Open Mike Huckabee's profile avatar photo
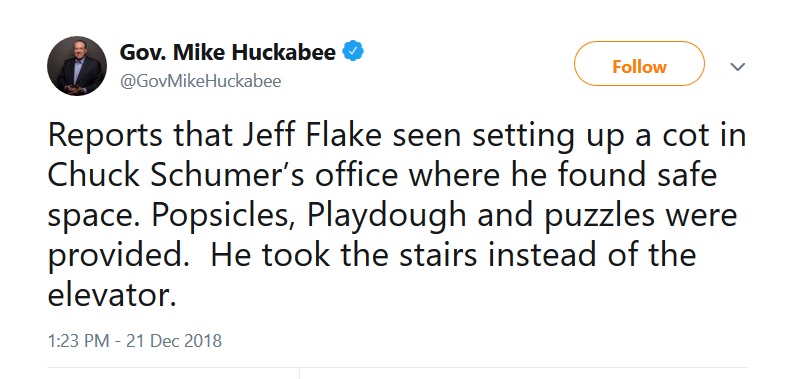Screen dimensions: 785x379 coord(77,66)
